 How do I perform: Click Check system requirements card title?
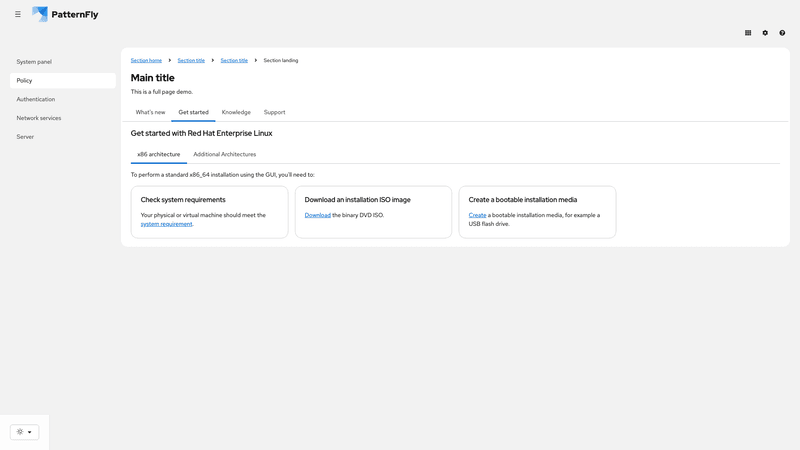pos(183,200)
